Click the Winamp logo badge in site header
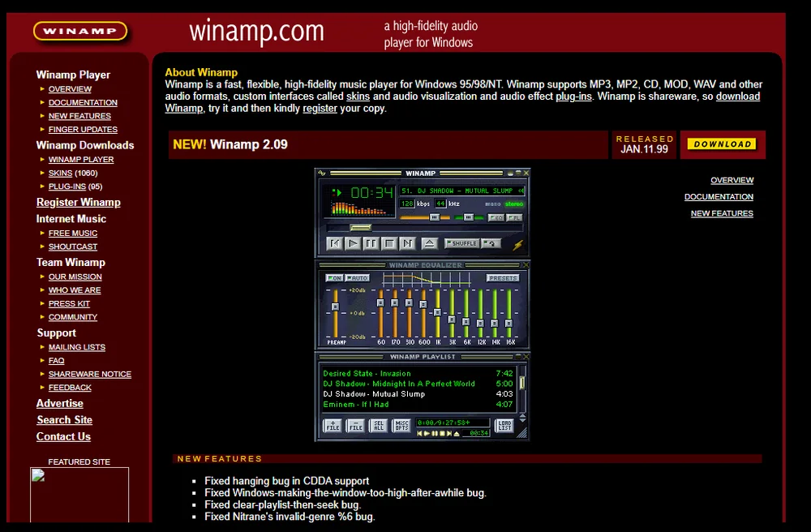This screenshot has height=532, width=811. [80, 31]
